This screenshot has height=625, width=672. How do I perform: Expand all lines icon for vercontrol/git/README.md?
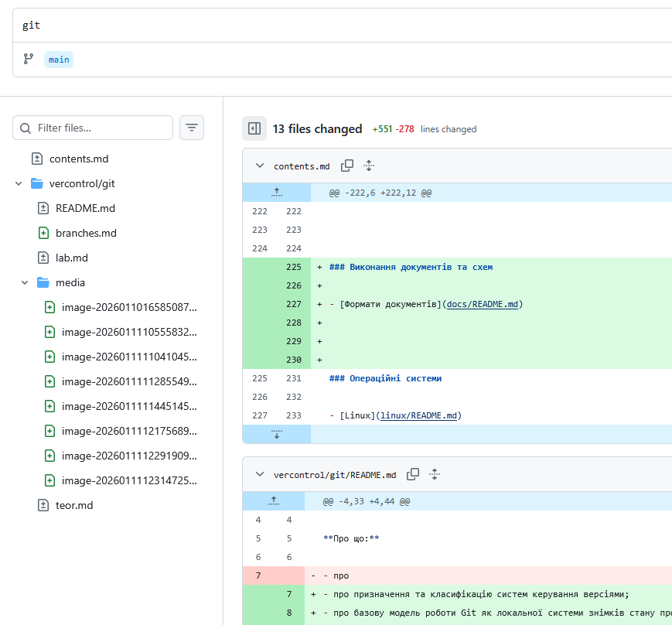tap(435, 474)
